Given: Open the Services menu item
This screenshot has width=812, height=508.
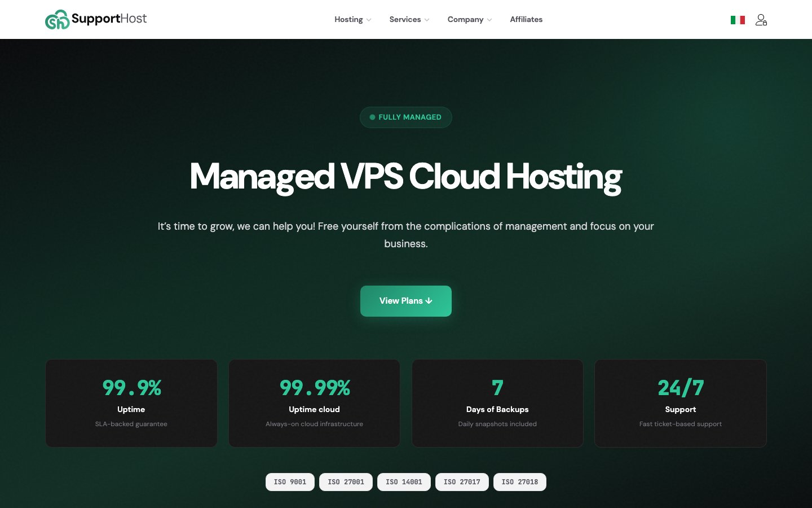Looking at the screenshot, I should pos(405,19).
